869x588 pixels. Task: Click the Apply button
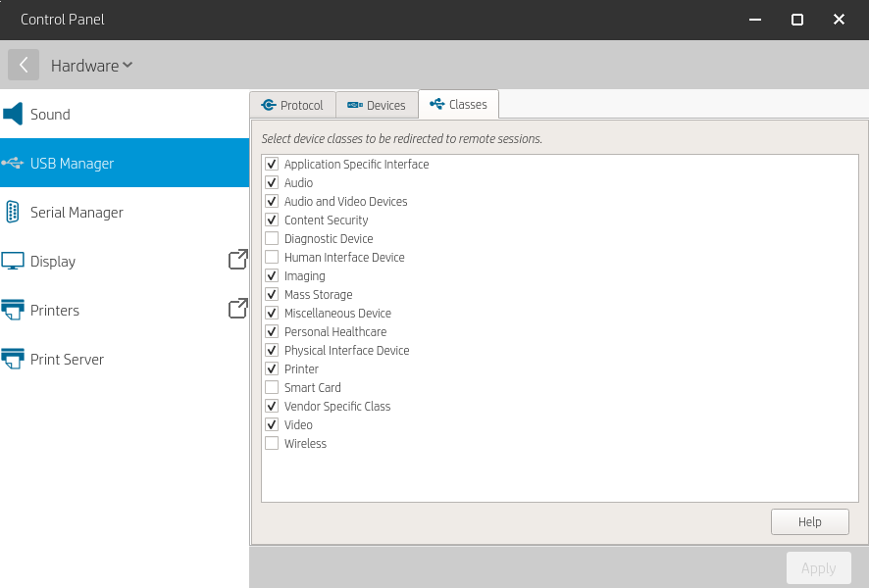tap(818, 567)
